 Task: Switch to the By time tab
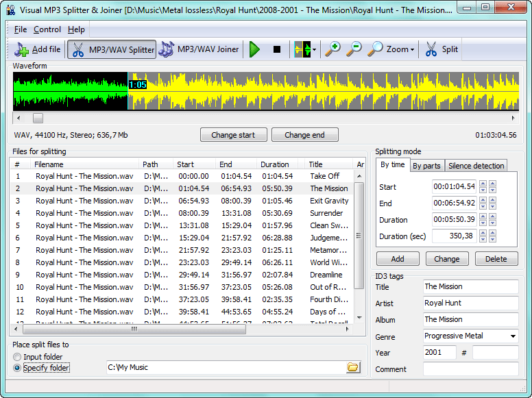(393, 165)
